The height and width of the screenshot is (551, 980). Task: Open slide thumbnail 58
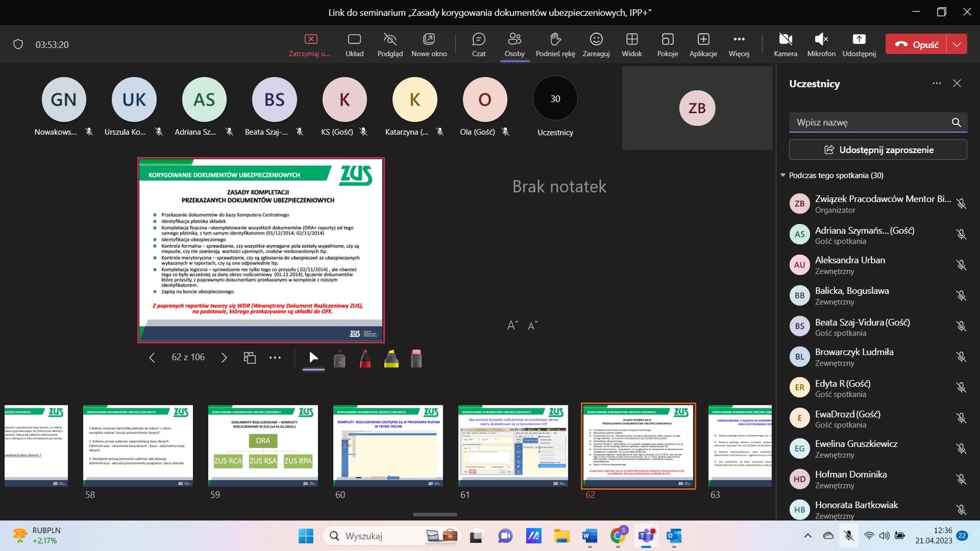point(138,446)
